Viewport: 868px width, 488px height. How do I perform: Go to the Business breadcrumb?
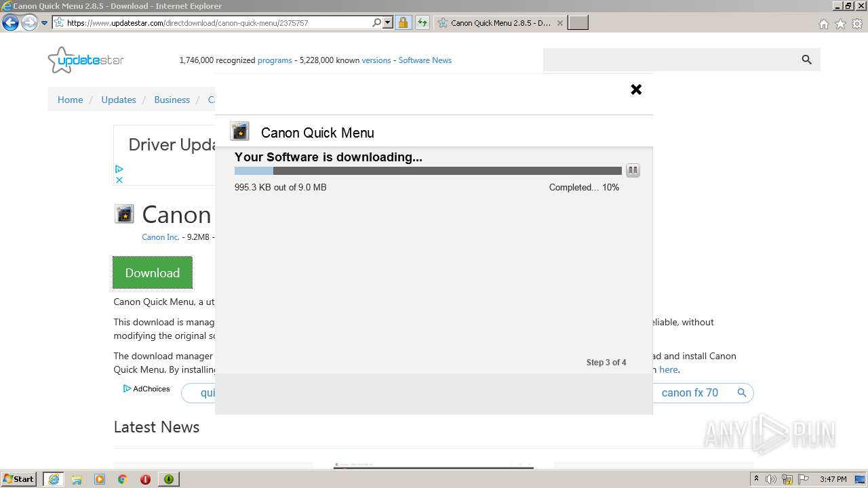pyautogui.click(x=172, y=100)
